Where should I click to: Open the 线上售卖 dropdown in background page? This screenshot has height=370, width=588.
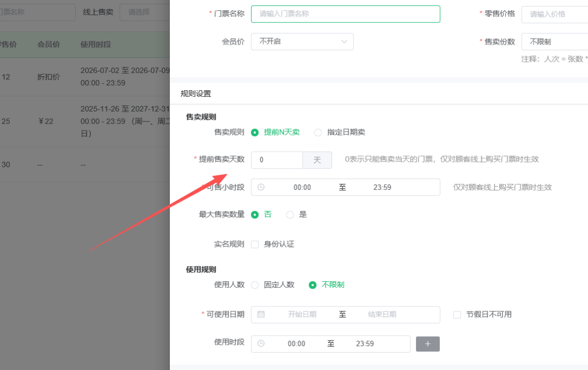click(145, 13)
